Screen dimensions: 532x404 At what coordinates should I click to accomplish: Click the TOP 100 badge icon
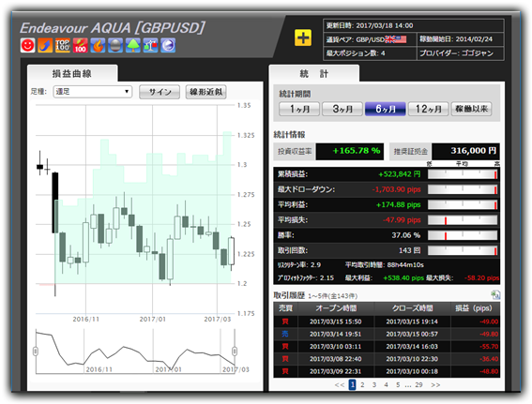[63, 45]
